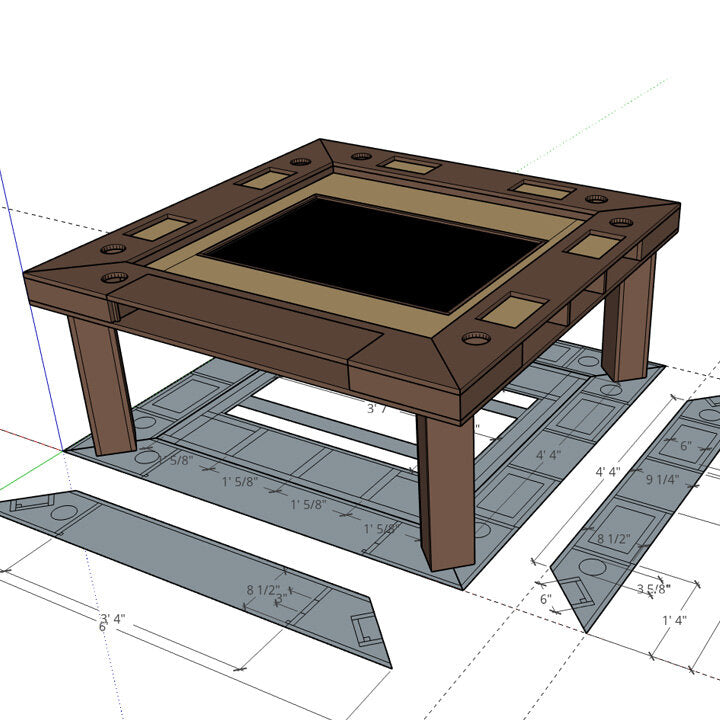Pick the 8 1/2" label on the left detached panel

coord(263,590)
